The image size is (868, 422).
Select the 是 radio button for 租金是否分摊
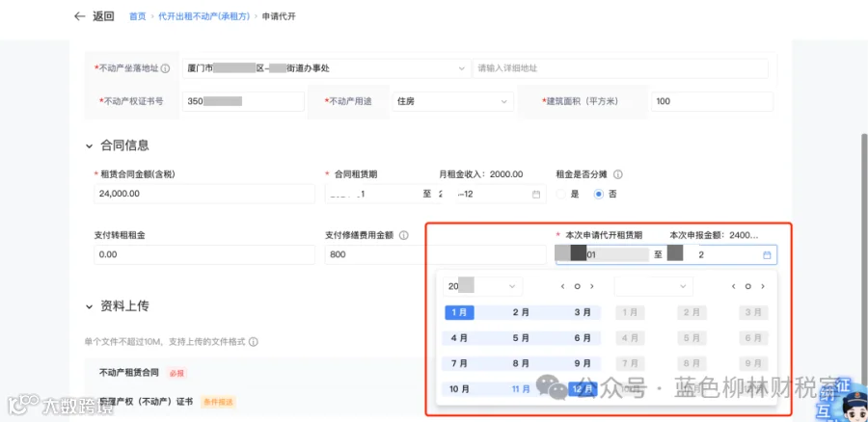point(560,194)
